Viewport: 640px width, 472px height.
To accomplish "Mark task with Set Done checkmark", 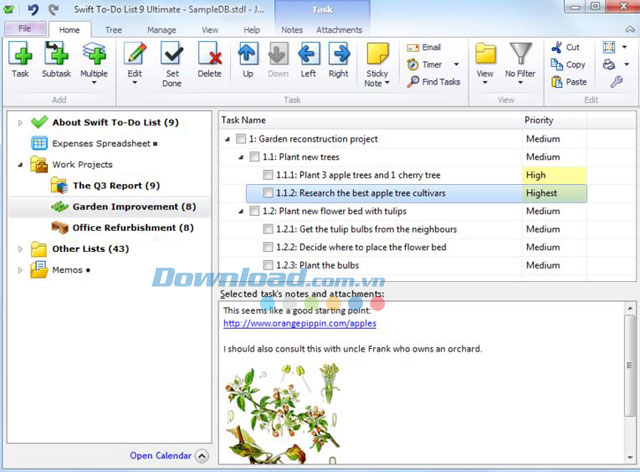I will (172, 64).
